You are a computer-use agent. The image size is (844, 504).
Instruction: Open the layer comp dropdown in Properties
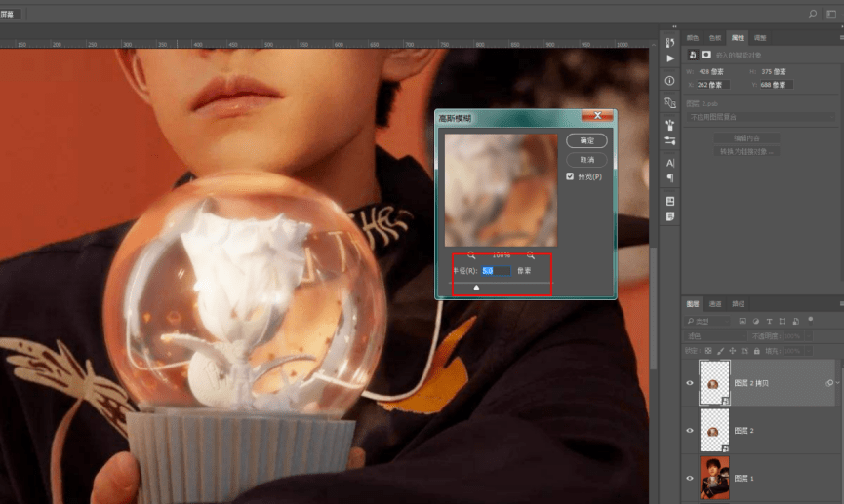760,117
